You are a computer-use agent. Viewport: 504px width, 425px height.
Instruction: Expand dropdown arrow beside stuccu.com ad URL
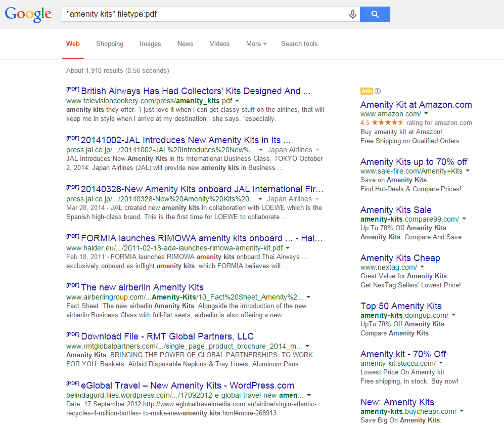(441, 363)
